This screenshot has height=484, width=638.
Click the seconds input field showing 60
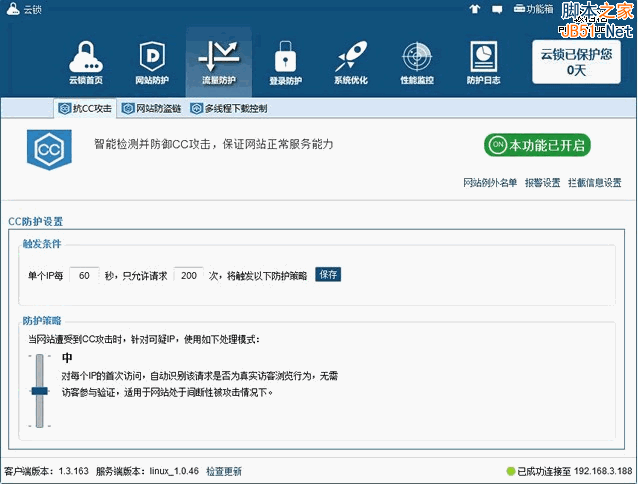(85, 275)
